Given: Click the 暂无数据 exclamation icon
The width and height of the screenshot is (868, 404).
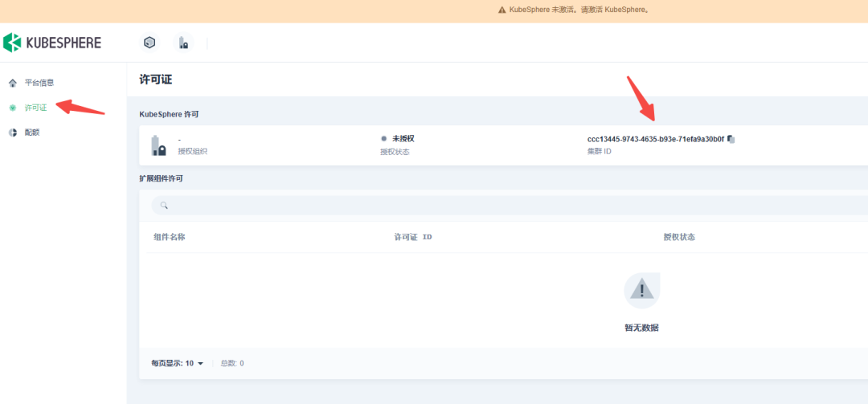Looking at the screenshot, I should (x=641, y=291).
